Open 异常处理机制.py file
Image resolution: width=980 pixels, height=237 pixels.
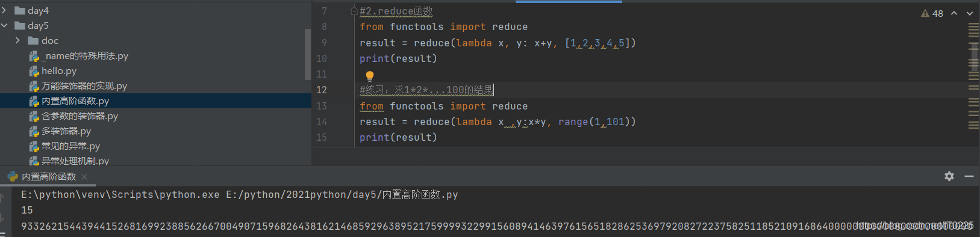[x=75, y=161]
